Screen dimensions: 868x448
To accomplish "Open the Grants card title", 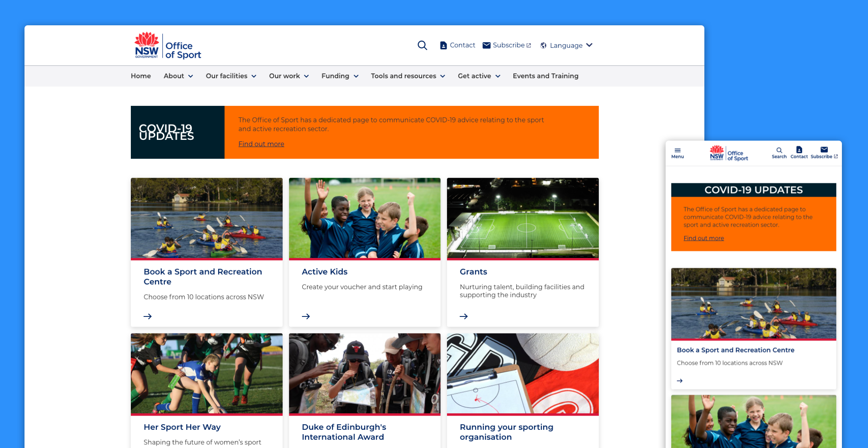I will [473, 272].
